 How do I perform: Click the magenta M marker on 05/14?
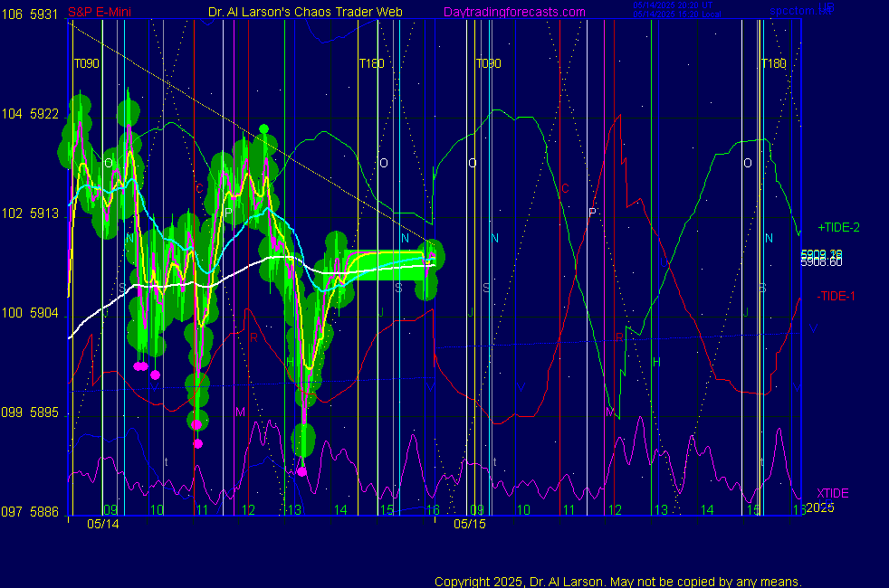[241, 412]
